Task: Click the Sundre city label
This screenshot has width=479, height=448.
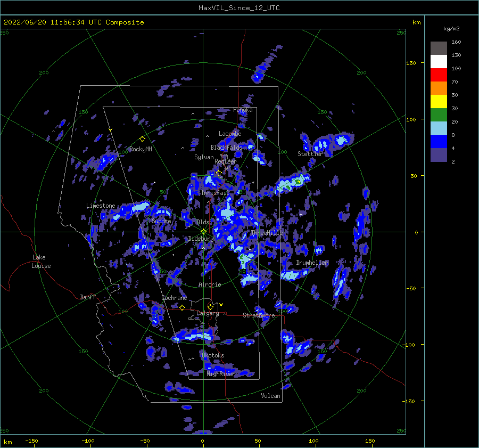Action: 161,221
